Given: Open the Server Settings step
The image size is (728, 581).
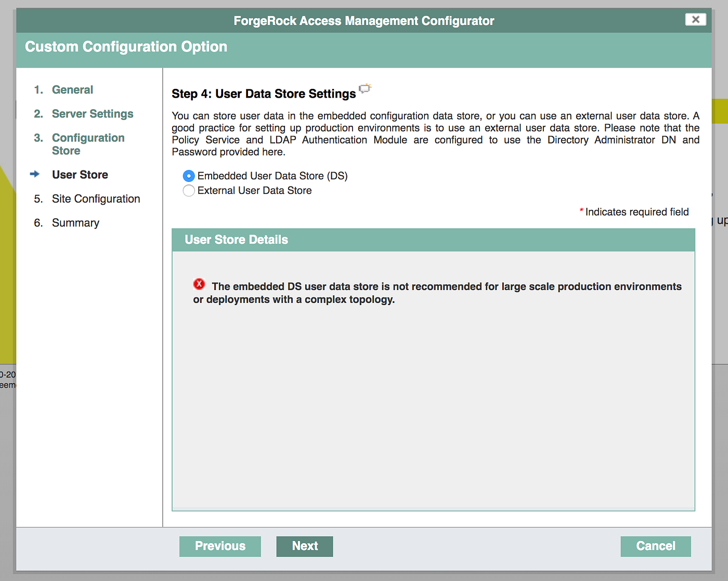Looking at the screenshot, I should [x=92, y=113].
